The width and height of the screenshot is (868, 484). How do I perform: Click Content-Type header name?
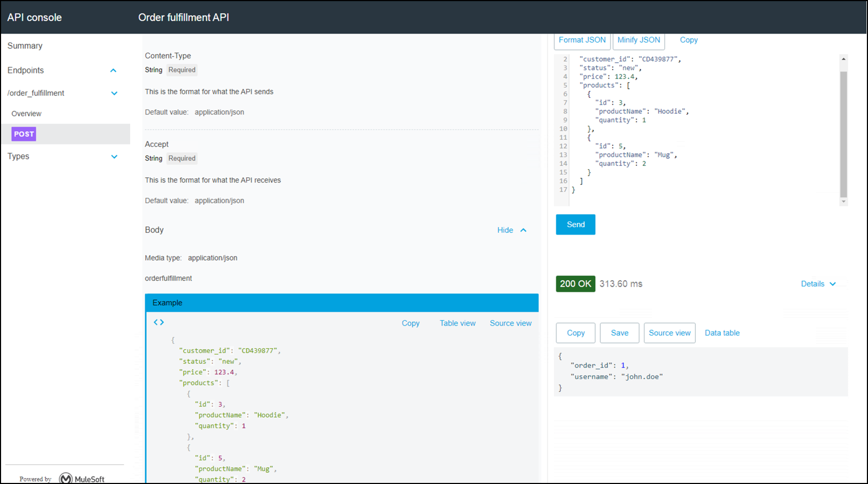point(168,56)
